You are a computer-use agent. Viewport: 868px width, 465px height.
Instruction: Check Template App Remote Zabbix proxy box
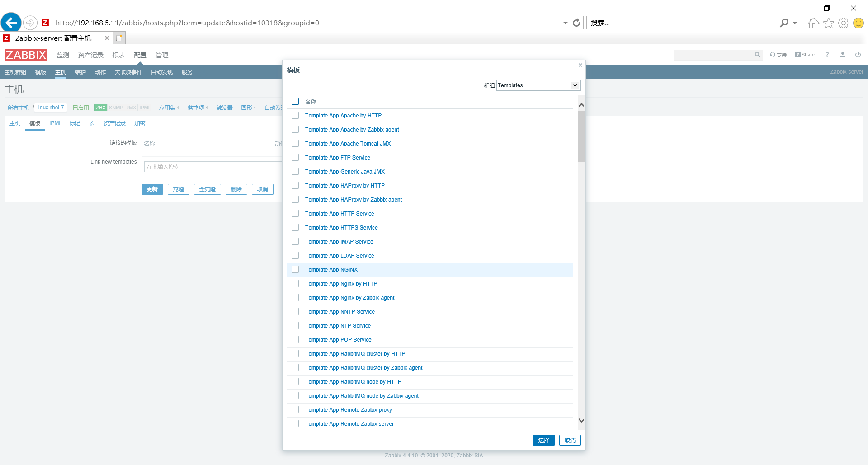[295, 409]
